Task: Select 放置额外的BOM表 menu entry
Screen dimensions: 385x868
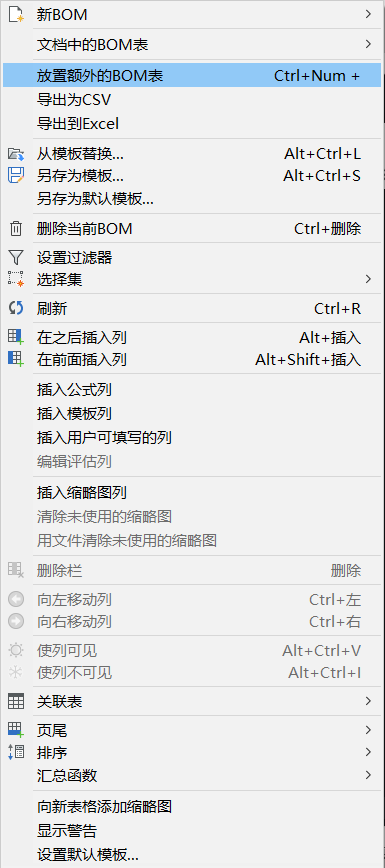Action: [x=192, y=76]
